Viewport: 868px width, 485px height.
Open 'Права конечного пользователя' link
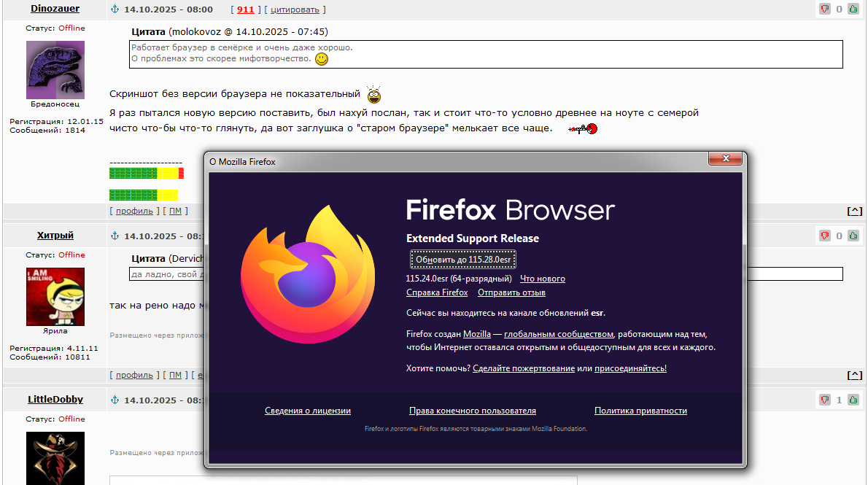tap(472, 411)
